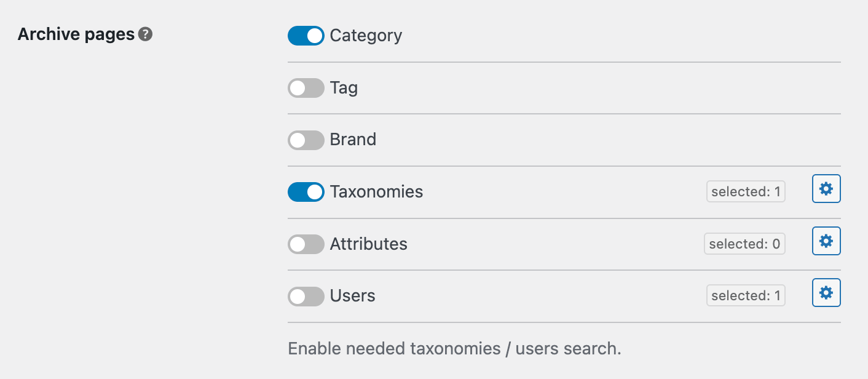868x379 pixels.
Task: Click the Users label text
Action: (x=352, y=296)
